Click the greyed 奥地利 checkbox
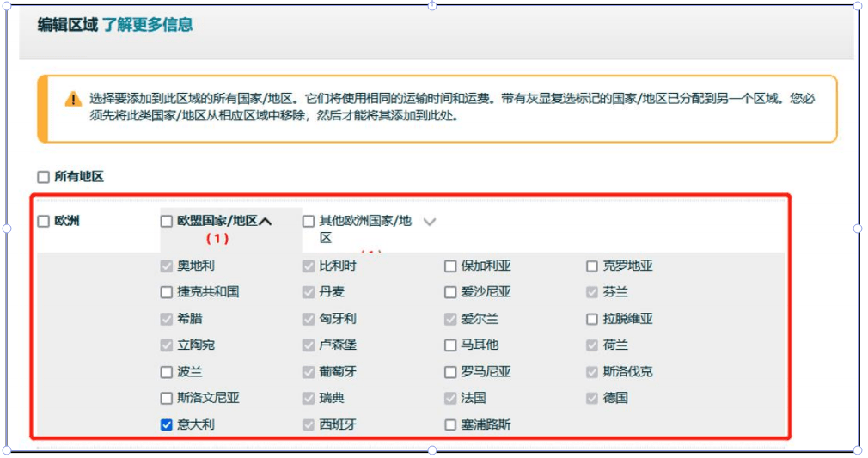 167,266
